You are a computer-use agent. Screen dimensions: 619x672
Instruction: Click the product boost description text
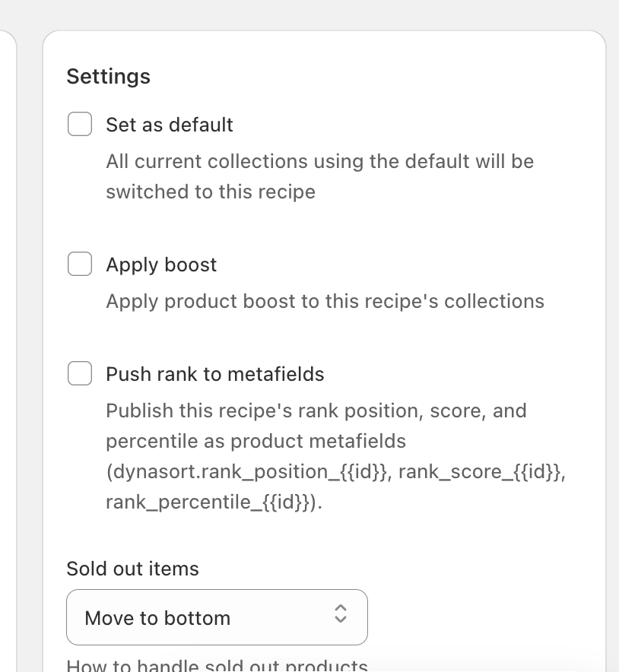click(x=325, y=301)
